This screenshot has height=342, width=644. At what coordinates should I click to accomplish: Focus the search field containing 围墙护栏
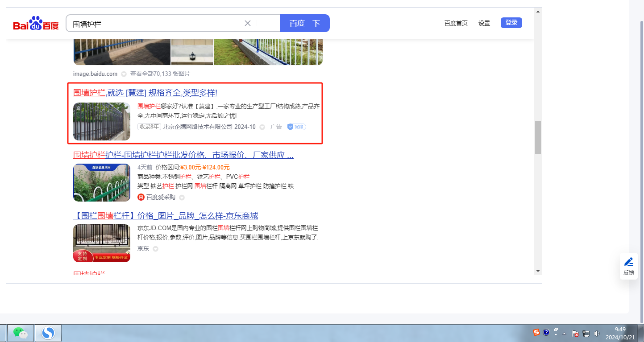173,23
